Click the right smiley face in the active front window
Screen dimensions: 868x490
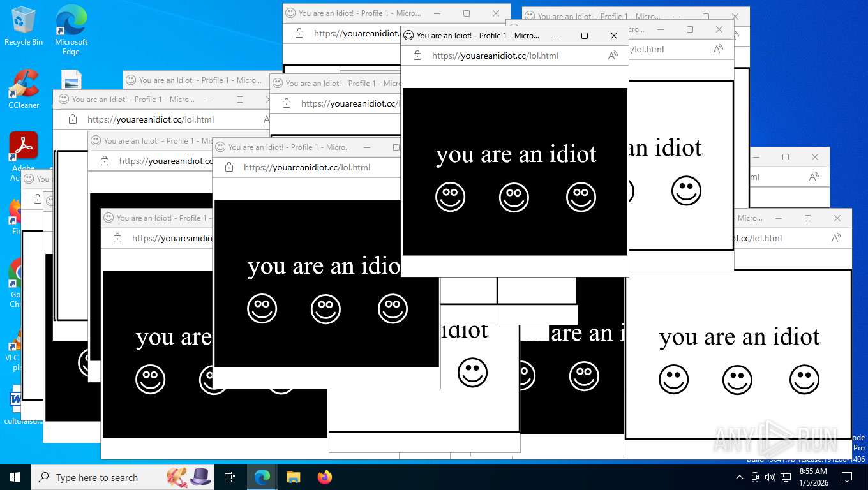point(581,197)
